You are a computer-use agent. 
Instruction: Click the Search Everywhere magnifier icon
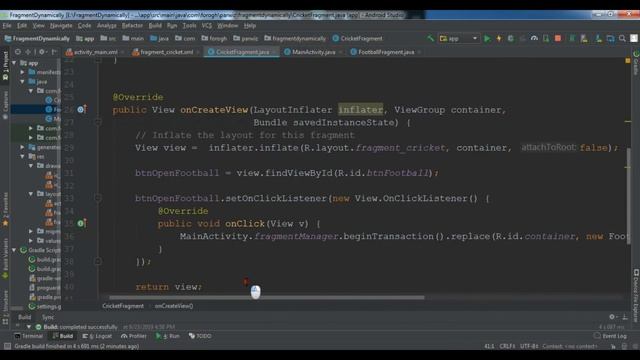click(x=622, y=38)
